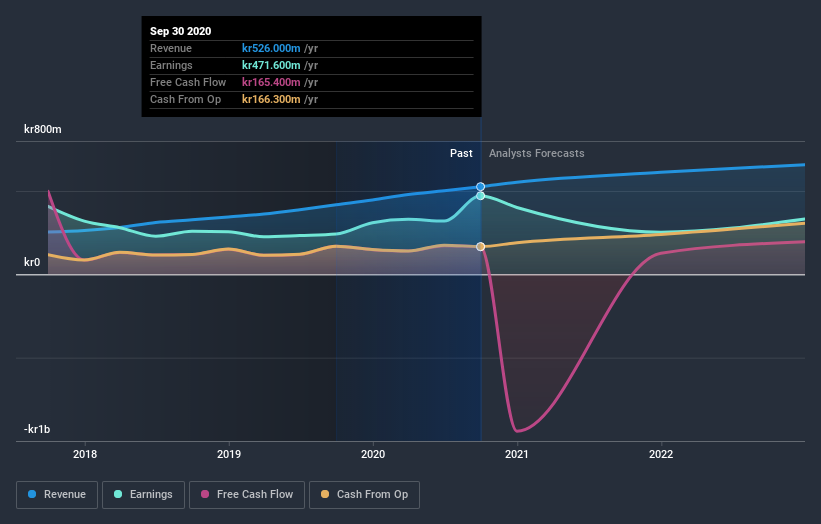Click the kr526.000m revenue value
Viewport: 821px width, 524px height.
coord(271,48)
